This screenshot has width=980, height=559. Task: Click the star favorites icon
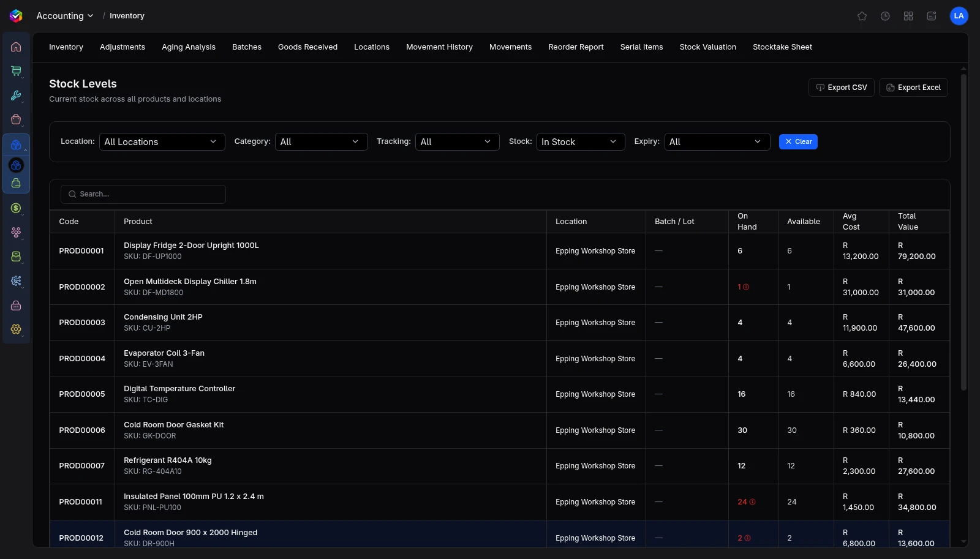(862, 16)
